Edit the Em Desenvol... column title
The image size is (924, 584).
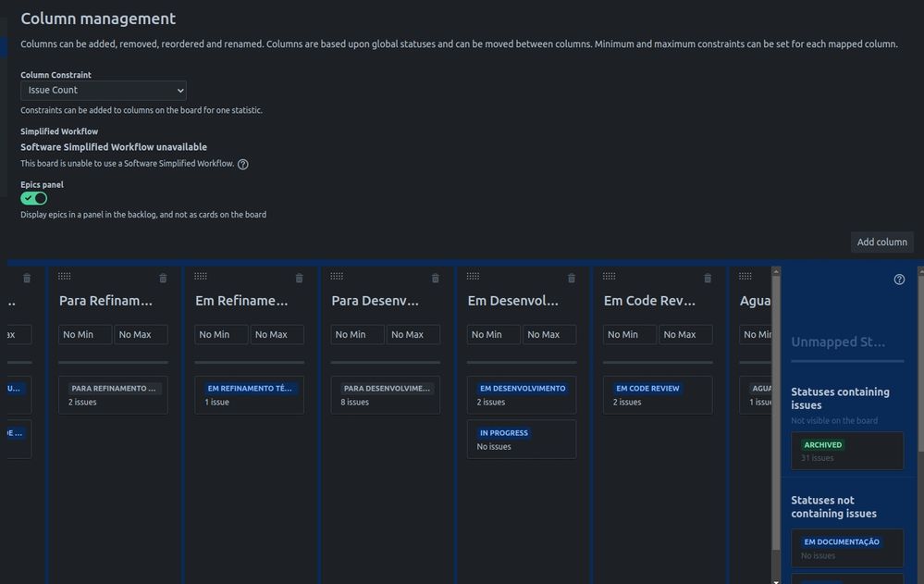coord(513,301)
